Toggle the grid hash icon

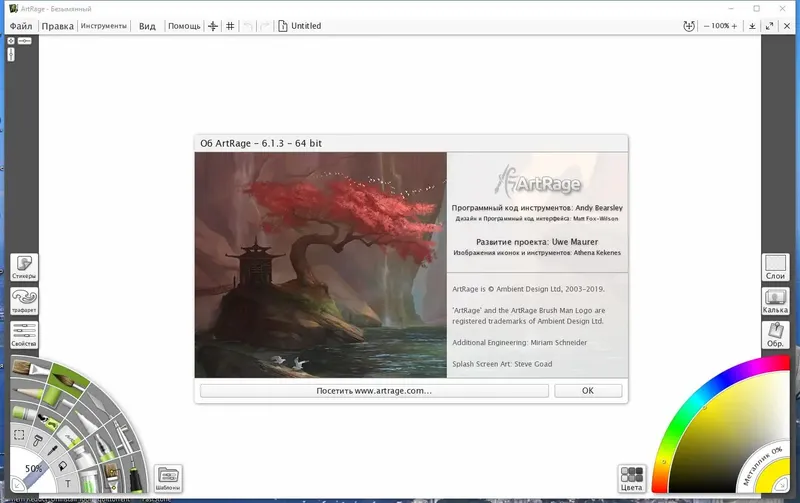[230, 26]
